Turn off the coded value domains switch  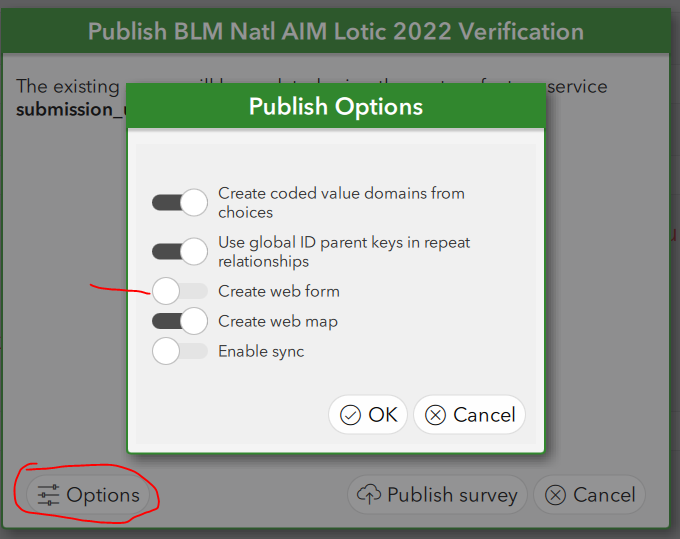click(180, 203)
